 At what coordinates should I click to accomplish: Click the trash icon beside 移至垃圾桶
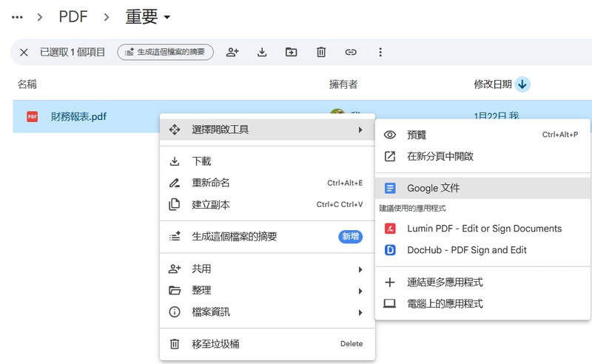tap(175, 344)
